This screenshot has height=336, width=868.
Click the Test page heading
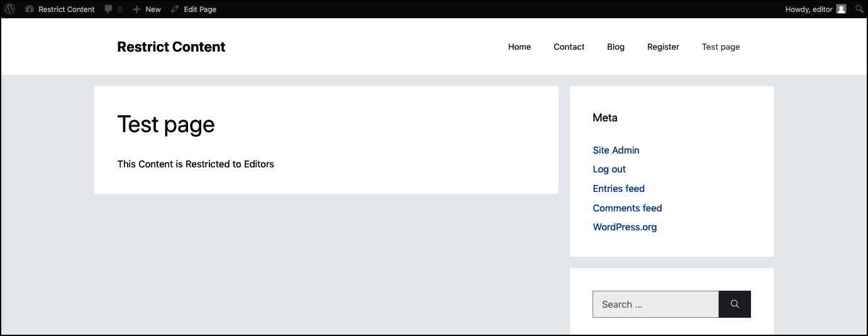166,125
